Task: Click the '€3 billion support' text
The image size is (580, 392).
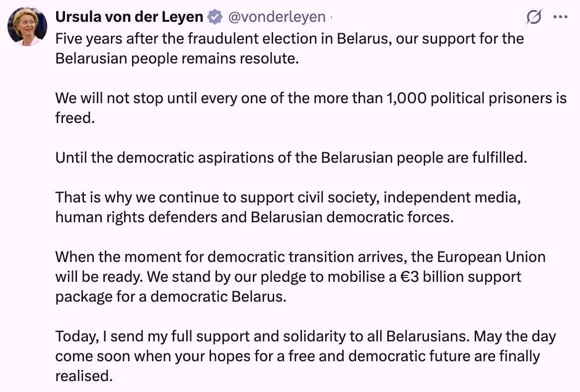Action: coord(461,277)
